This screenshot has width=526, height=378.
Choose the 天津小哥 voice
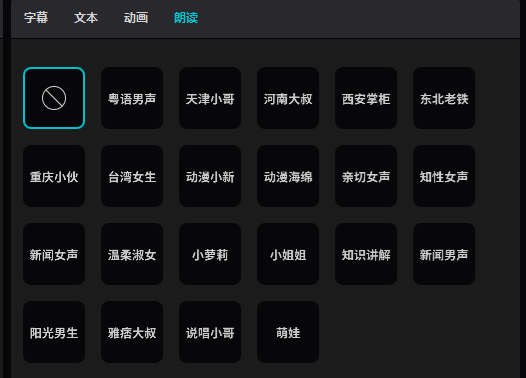click(210, 98)
